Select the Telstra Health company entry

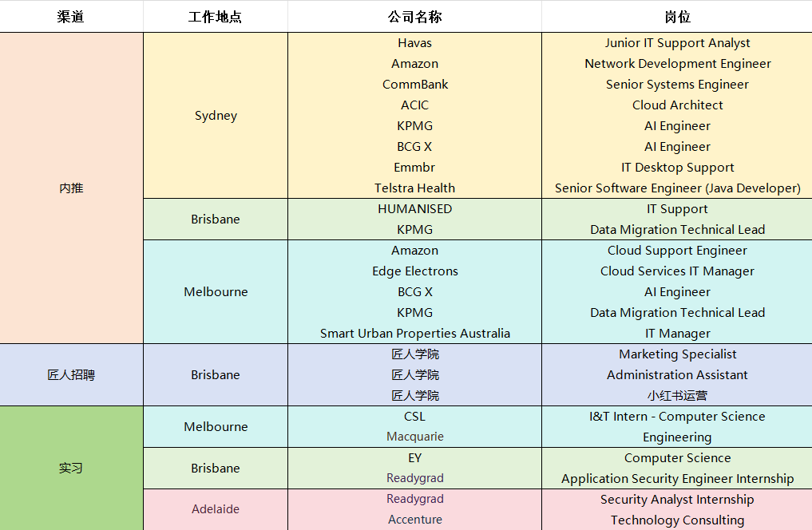[415, 188]
